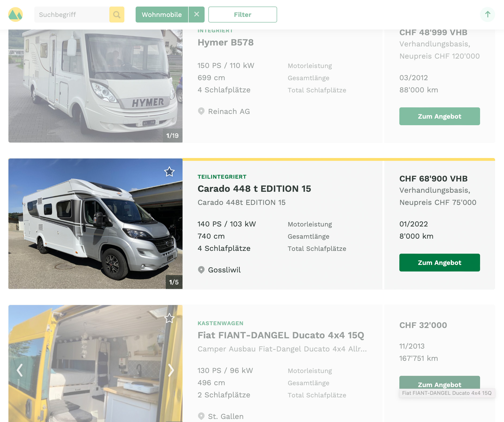Select the Wohnmobile category tag

162,15
